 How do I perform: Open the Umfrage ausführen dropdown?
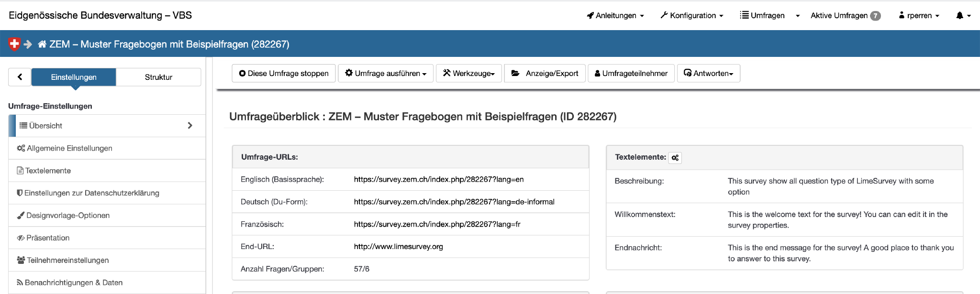(386, 73)
